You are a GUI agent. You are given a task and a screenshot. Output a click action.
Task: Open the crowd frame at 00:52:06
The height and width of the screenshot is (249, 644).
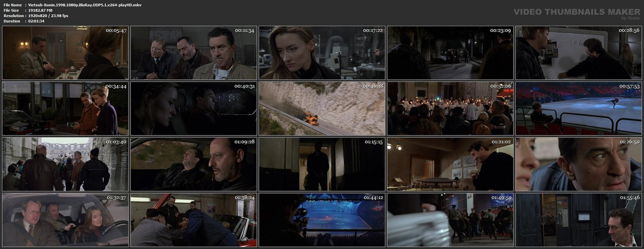click(450, 108)
